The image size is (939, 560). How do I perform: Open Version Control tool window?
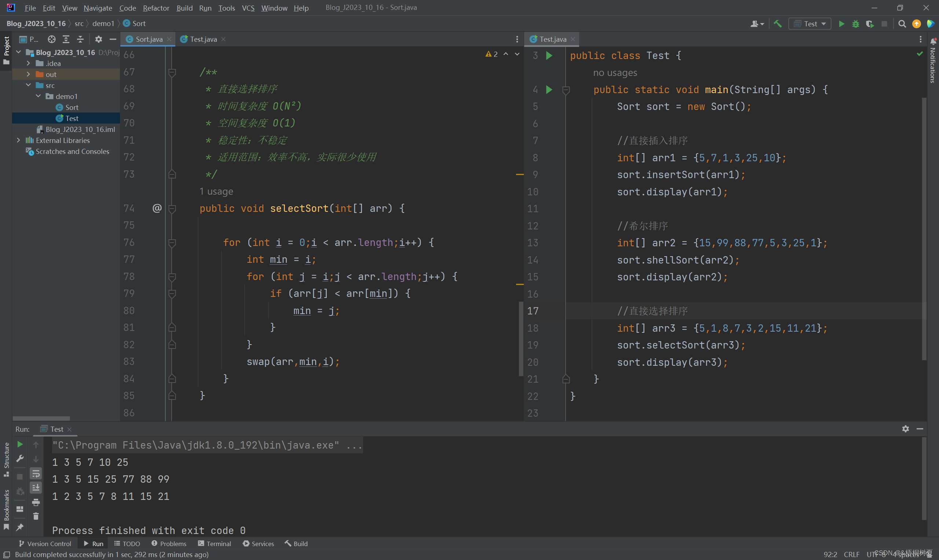click(45, 544)
